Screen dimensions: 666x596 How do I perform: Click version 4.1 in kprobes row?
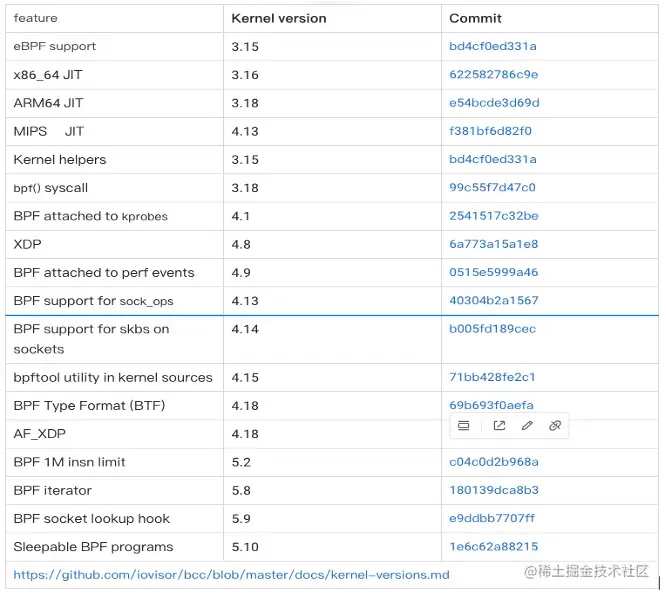(240, 216)
